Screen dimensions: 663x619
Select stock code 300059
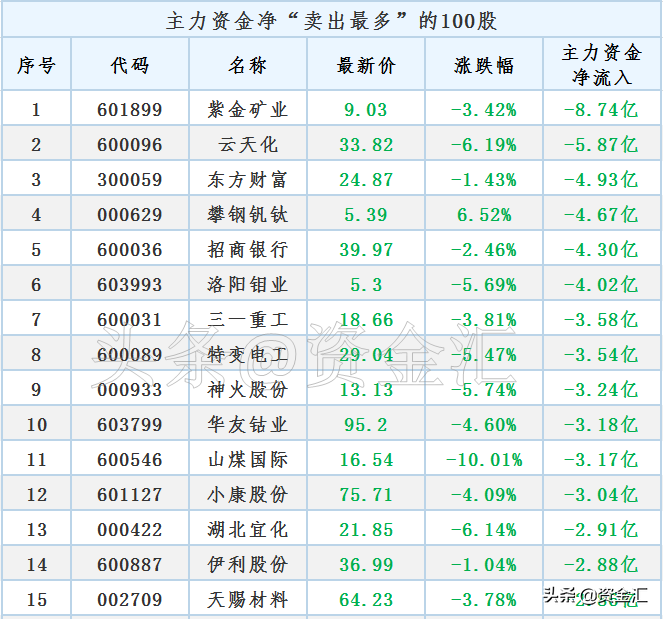tap(130, 180)
